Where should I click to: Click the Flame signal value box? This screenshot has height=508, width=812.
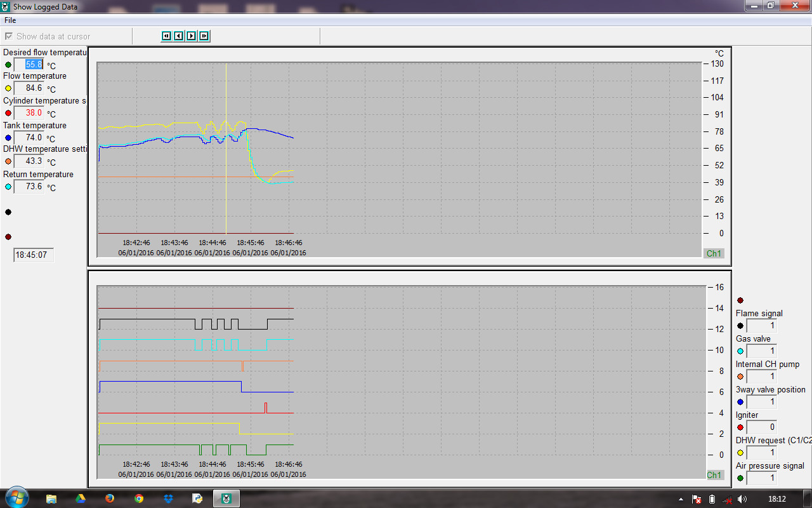pyautogui.click(x=761, y=326)
